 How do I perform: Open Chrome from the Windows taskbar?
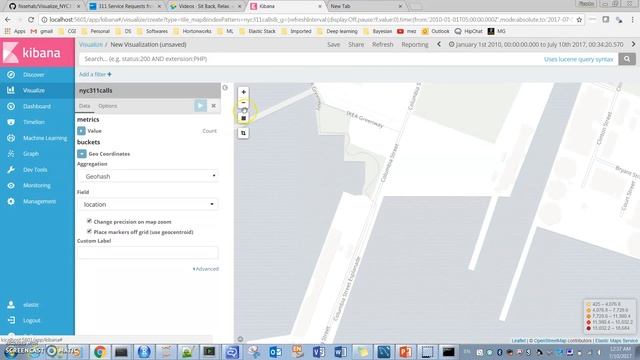100,351
